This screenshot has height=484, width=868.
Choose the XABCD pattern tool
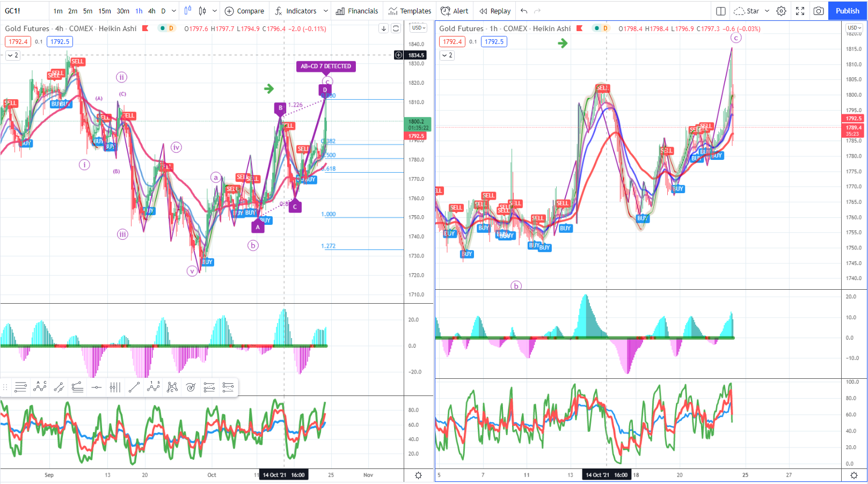[172, 387]
